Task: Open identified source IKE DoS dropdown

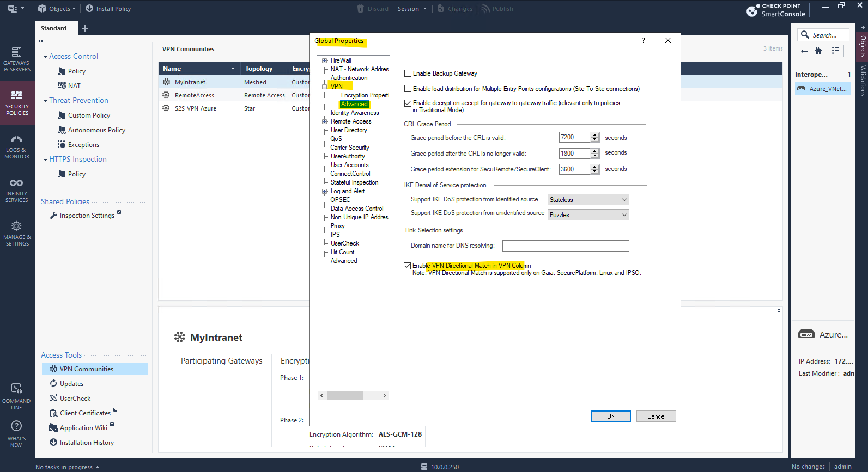Action: [x=588, y=200]
